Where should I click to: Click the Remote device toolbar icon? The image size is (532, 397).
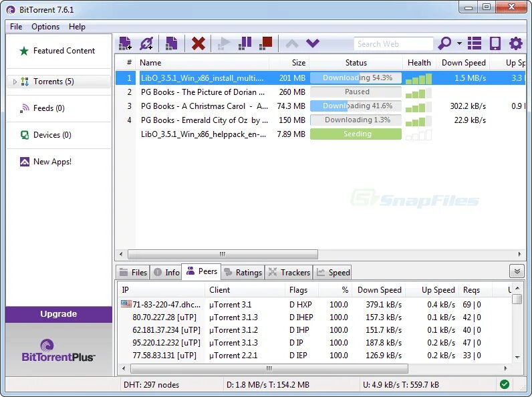point(495,43)
